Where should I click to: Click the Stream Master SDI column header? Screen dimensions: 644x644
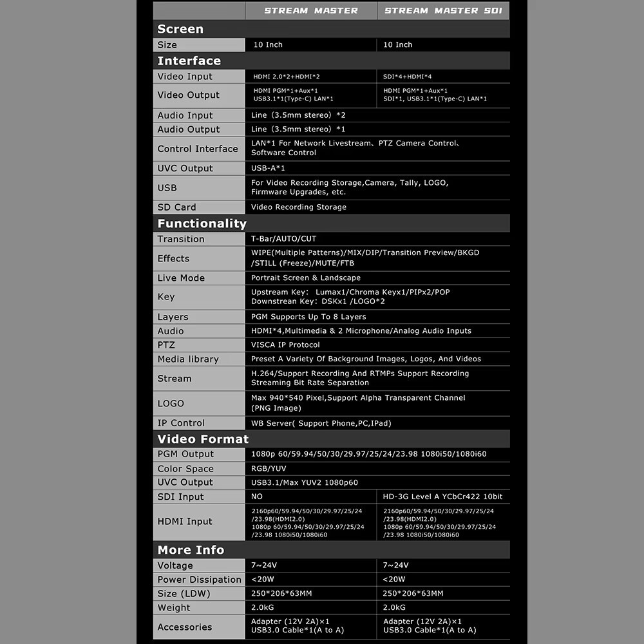442,10
